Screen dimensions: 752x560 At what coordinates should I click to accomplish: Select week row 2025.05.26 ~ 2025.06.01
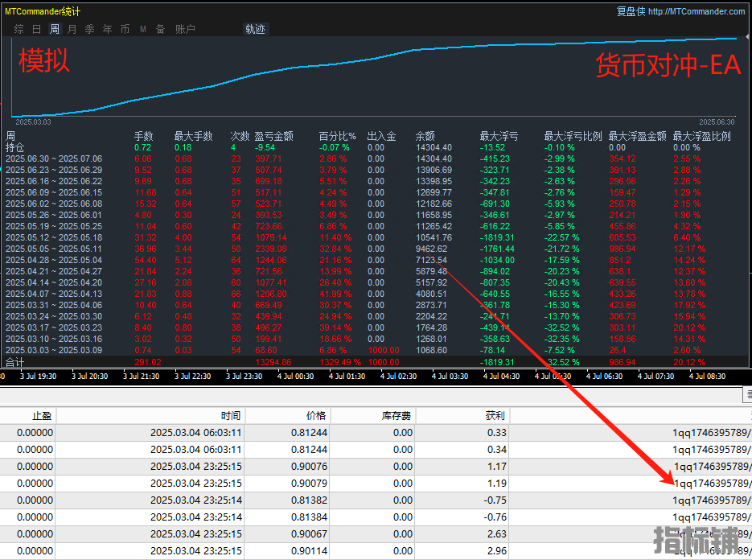pos(374,215)
